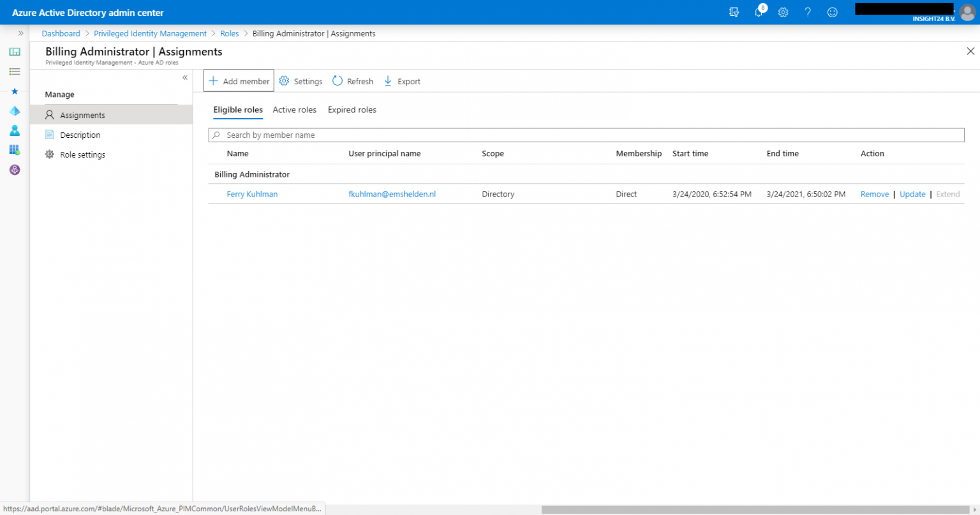Select Role settings under Manage

tap(82, 154)
